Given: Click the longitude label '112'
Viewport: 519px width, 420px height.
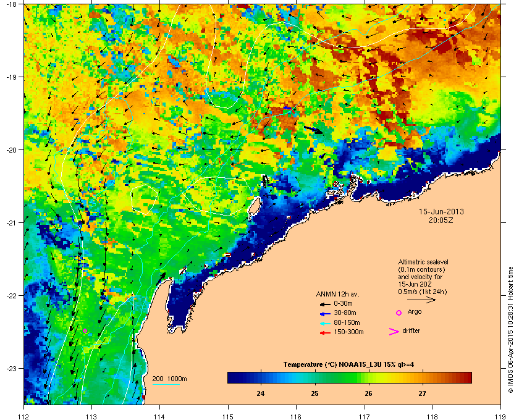Looking at the screenshot, I should 24,416.
